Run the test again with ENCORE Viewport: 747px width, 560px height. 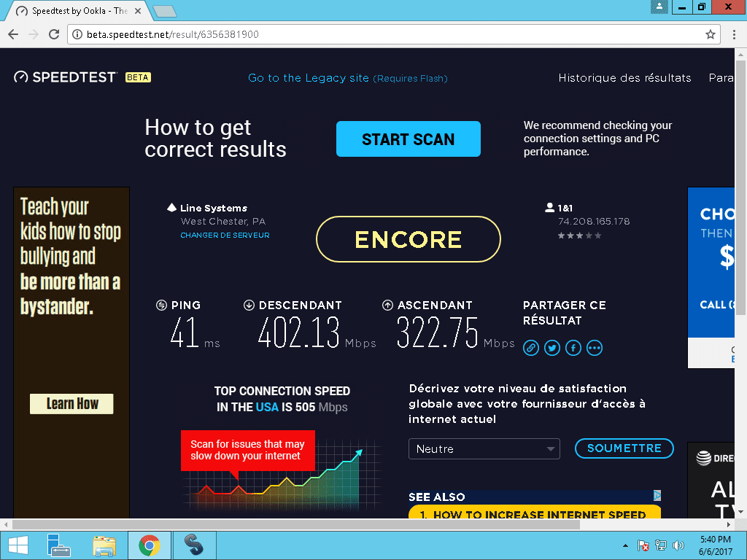coord(409,239)
